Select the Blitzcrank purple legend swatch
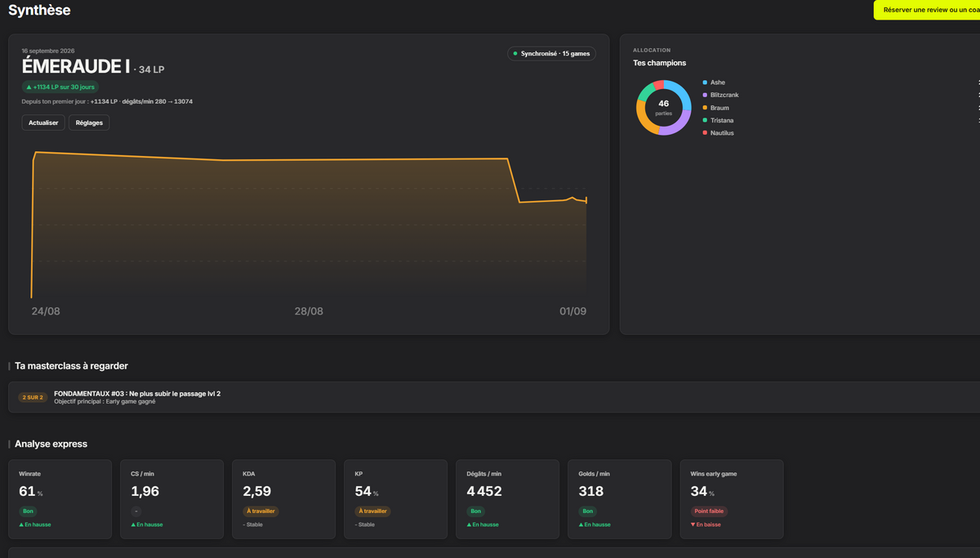 (705, 96)
